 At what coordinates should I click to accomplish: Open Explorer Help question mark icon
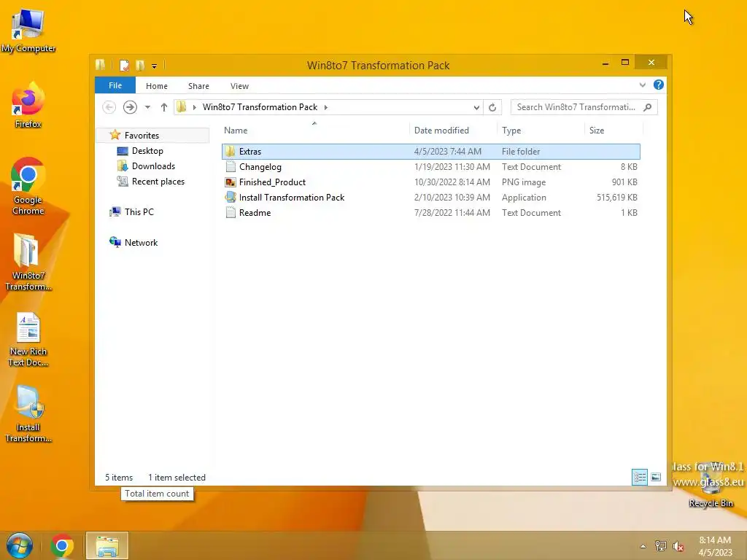click(x=659, y=85)
